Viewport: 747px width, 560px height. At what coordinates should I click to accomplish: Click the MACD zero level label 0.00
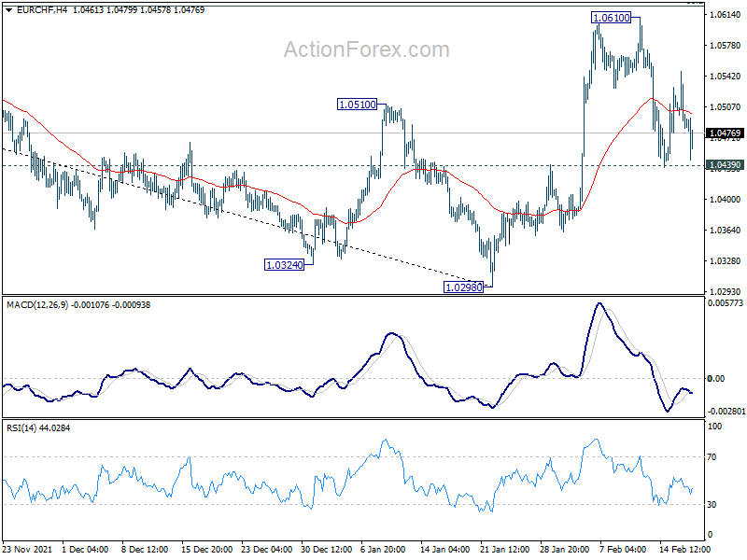716,379
